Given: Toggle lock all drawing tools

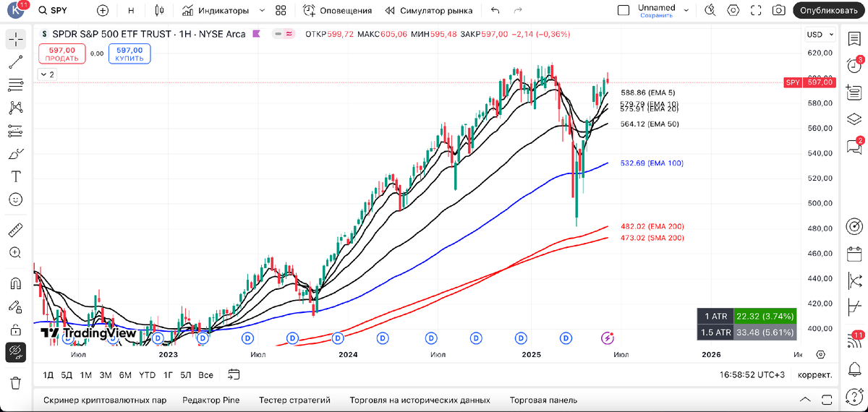Looking at the screenshot, I should coord(16,330).
